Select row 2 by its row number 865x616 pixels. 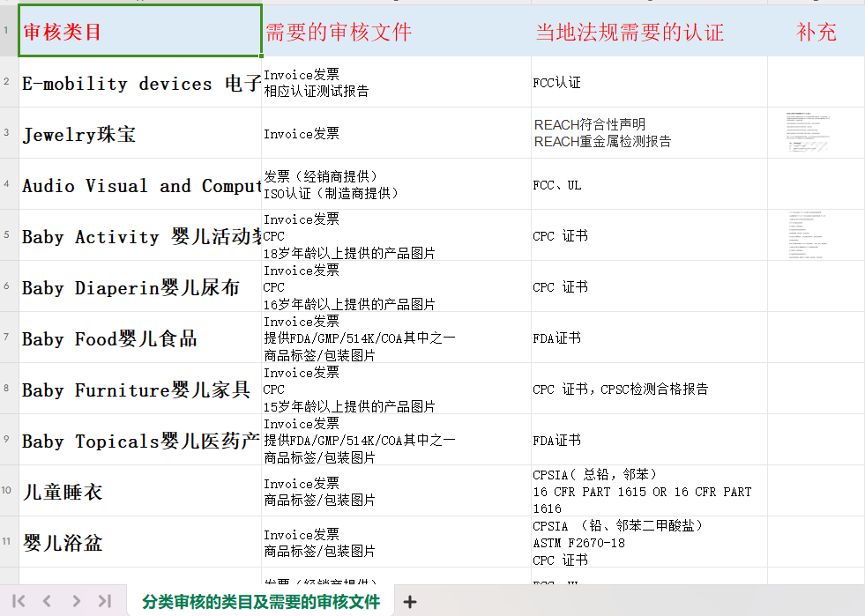(7, 82)
